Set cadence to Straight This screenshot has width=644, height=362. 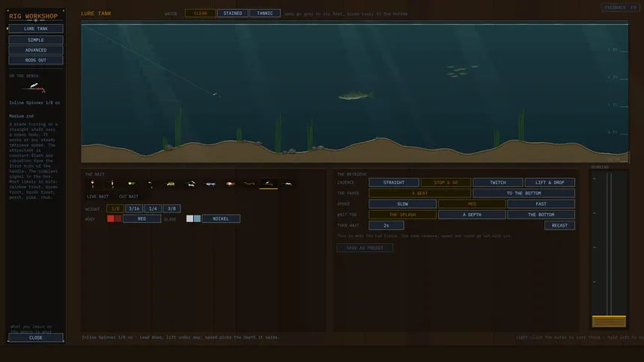click(x=394, y=182)
